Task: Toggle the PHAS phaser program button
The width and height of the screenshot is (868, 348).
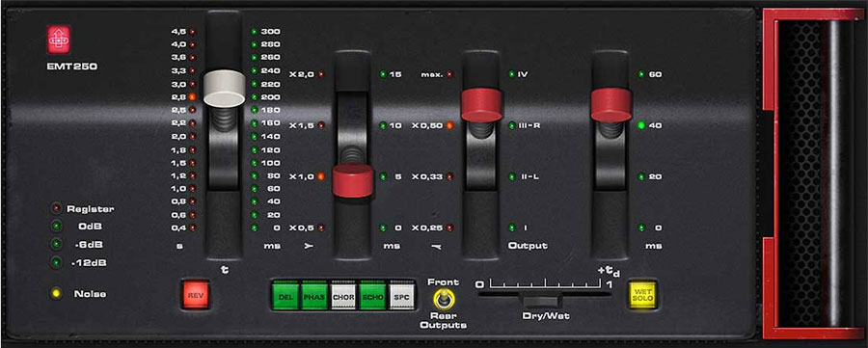Action: coord(314,296)
